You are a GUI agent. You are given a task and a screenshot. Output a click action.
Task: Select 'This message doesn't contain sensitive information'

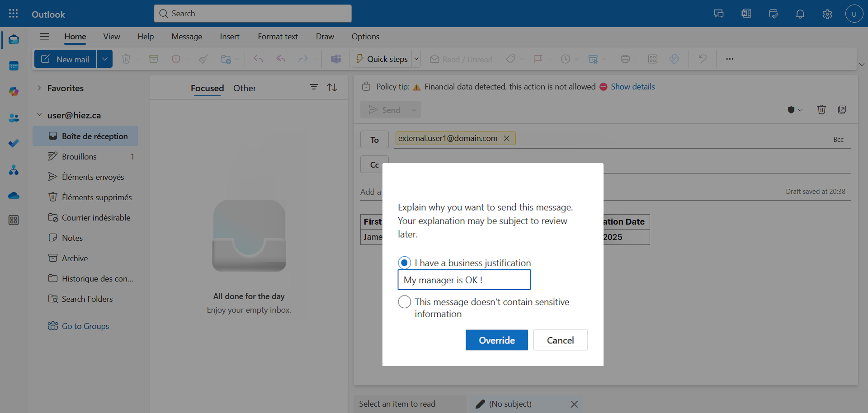click(x=404, y=302)
